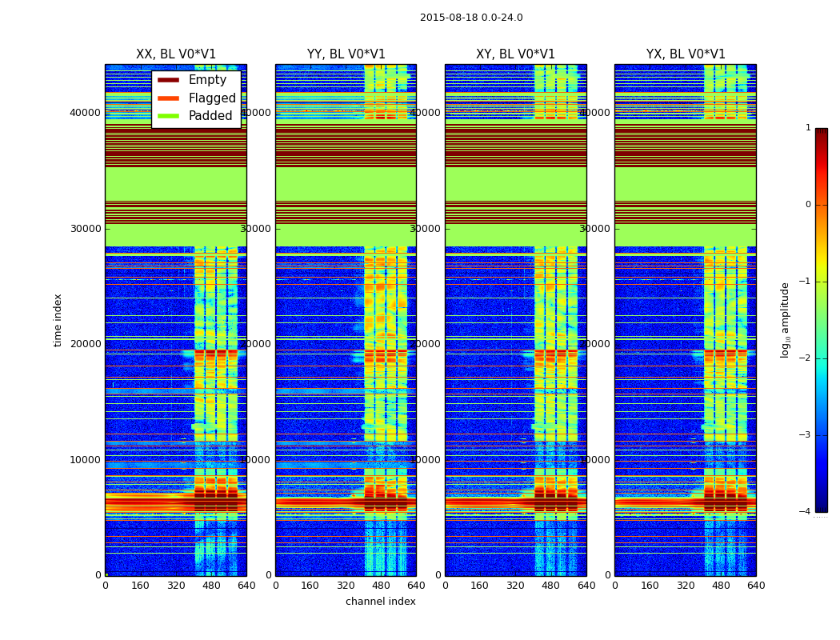This screenshot has width=840, height=640.
Task: Click the orange Flagged legend swatch
Action: (x=168, y=98)
